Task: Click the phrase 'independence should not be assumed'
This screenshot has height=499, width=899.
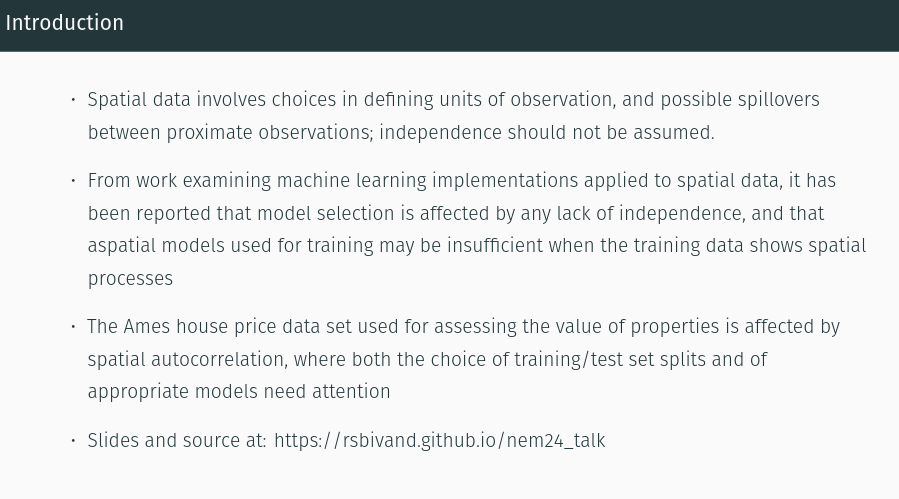Action: [x=546, y=132]
